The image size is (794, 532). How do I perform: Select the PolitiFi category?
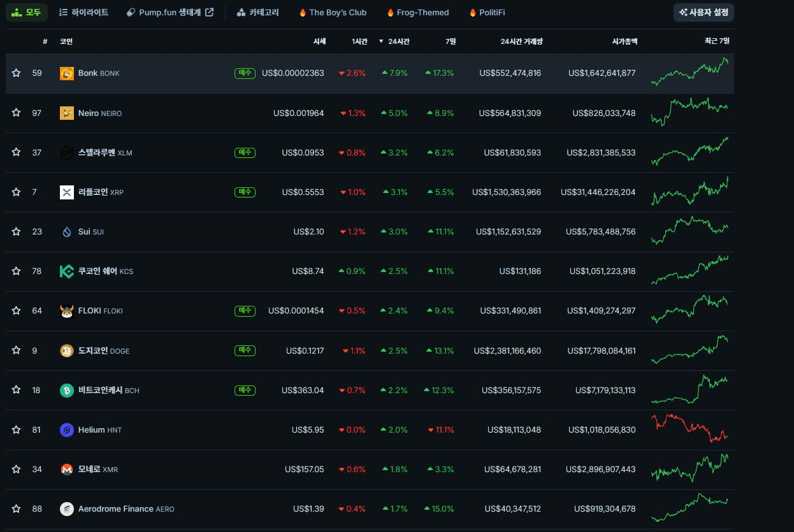coord(487,12)
